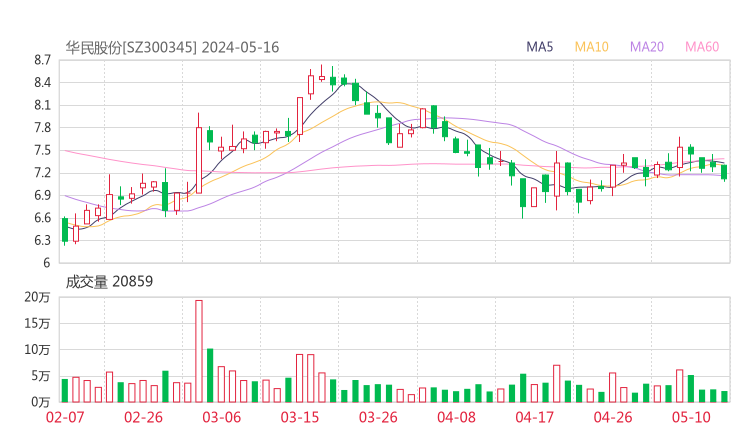Click the 10万 volume axis label
Screen dimensions: 740x440
[x=37, y=350]
